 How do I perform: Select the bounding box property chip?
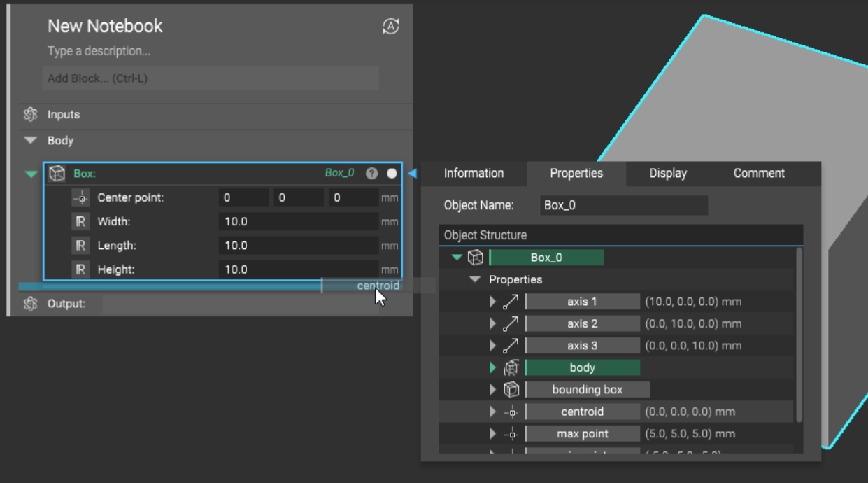pos(587,390)
